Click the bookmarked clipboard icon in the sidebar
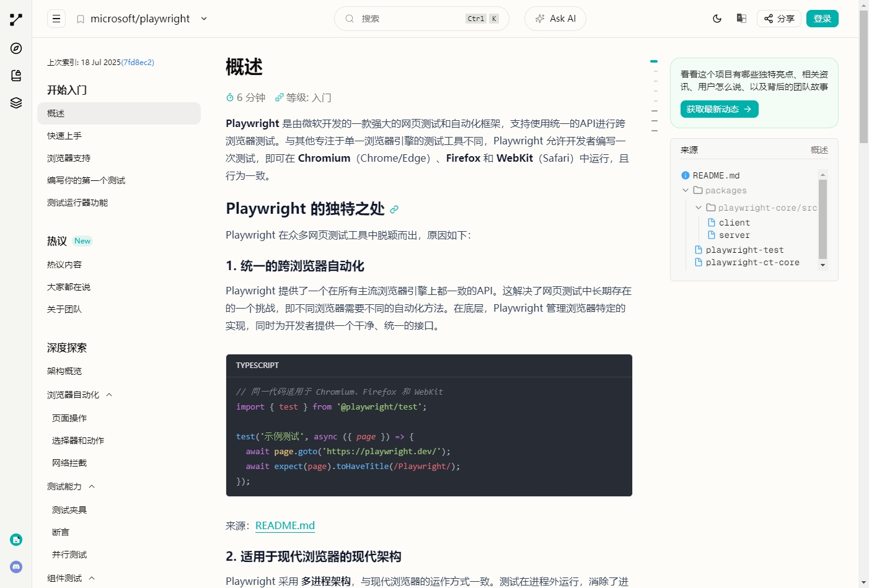Screen dimensions: 869x588 coord(16,76)
